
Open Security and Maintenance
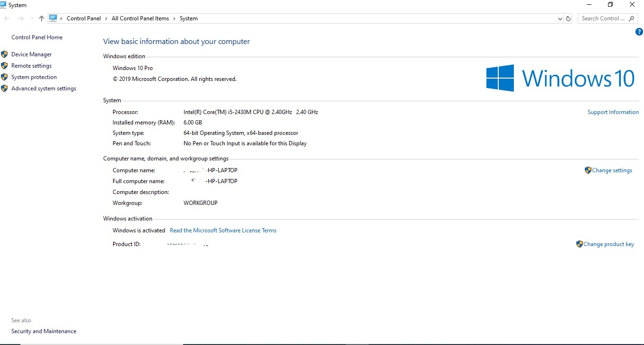pos(44,331)
